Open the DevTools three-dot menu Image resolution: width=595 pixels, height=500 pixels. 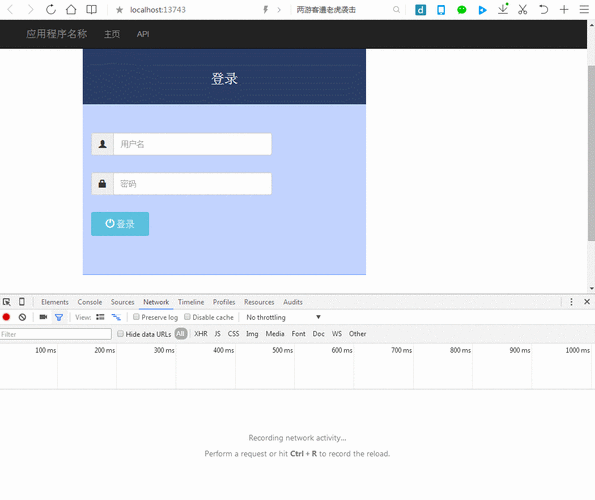[x=571, y=302]
